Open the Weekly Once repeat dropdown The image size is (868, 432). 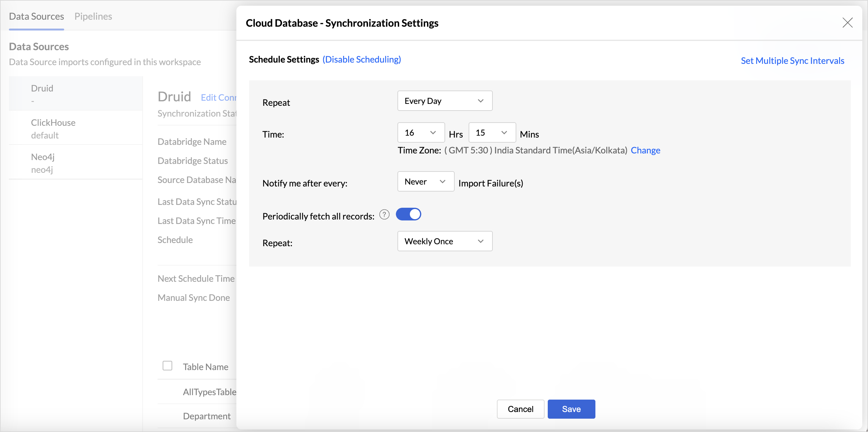tap(444, 241)
